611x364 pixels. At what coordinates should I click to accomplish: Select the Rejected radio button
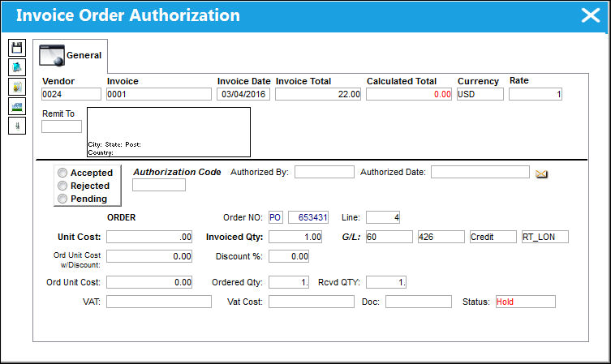coord(62,186)
